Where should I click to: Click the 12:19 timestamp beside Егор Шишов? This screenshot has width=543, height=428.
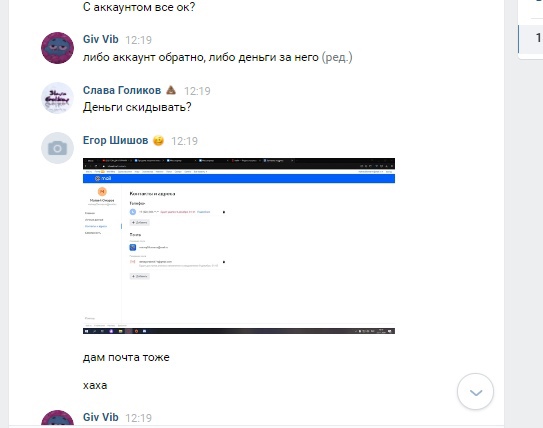pyautogui.click(x=184, y=141)
